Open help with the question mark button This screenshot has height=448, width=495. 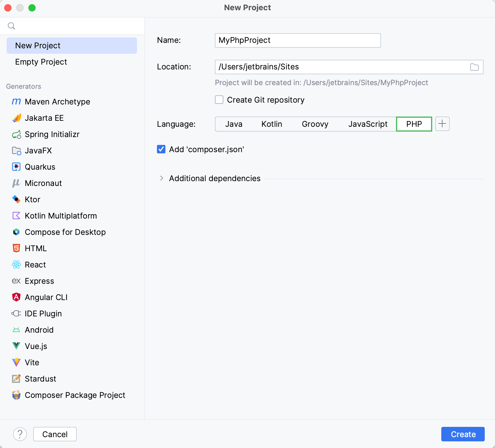pos(20,434)
